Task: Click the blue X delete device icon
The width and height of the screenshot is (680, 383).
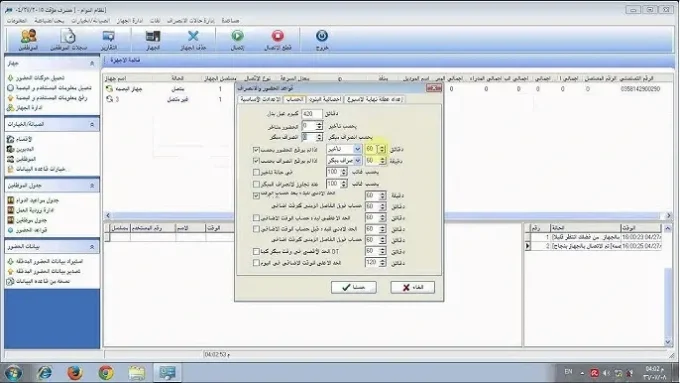Action: (193, 36)
